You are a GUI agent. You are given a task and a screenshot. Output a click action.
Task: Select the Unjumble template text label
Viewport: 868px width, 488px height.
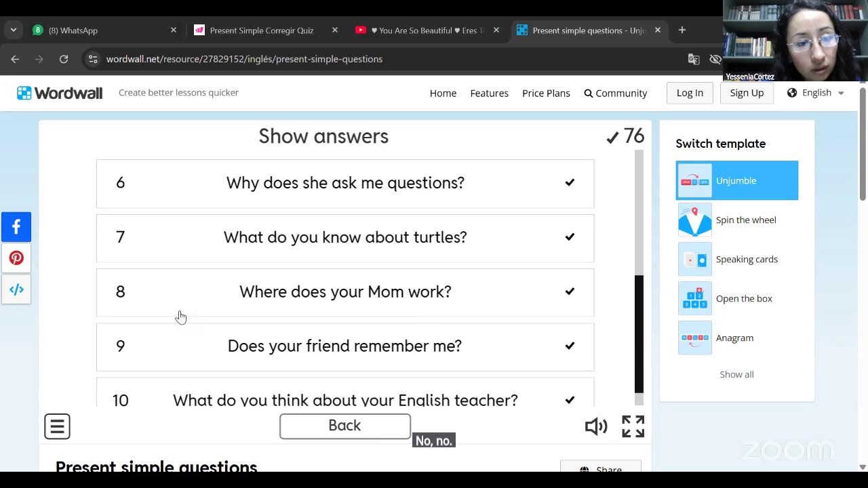click(x=736, y=180)
